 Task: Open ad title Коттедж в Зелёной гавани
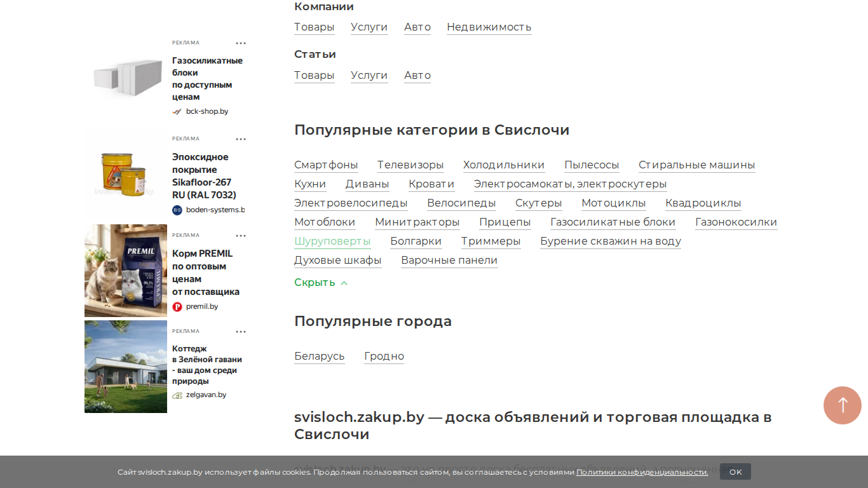(x=207, y=365)
